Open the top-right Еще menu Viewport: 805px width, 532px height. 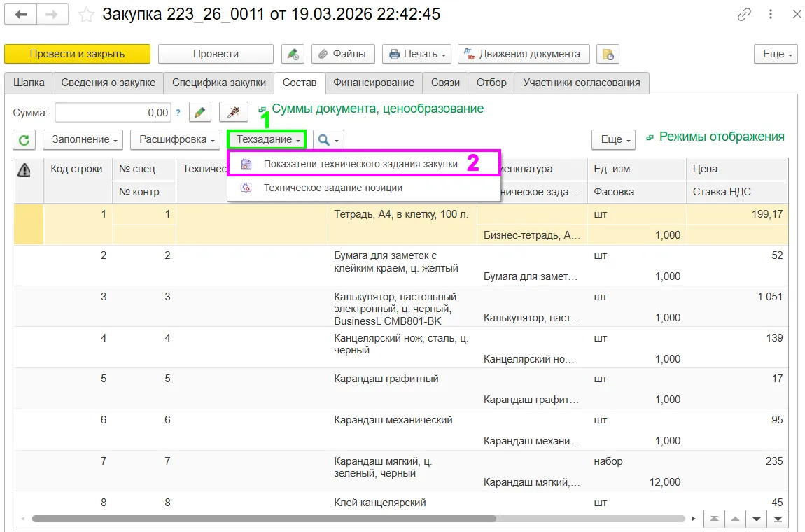[x=776, y=54]
